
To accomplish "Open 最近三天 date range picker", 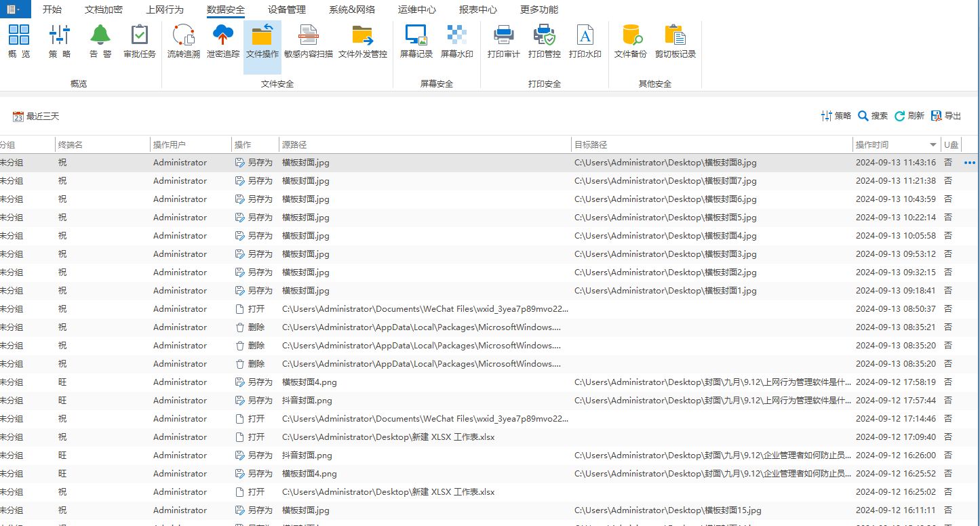I will [37, 117].
